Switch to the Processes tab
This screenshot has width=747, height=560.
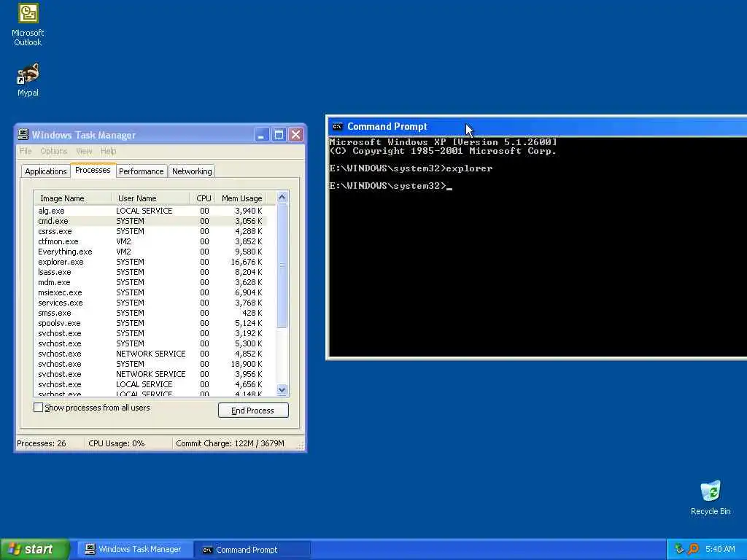pos(93,170)
